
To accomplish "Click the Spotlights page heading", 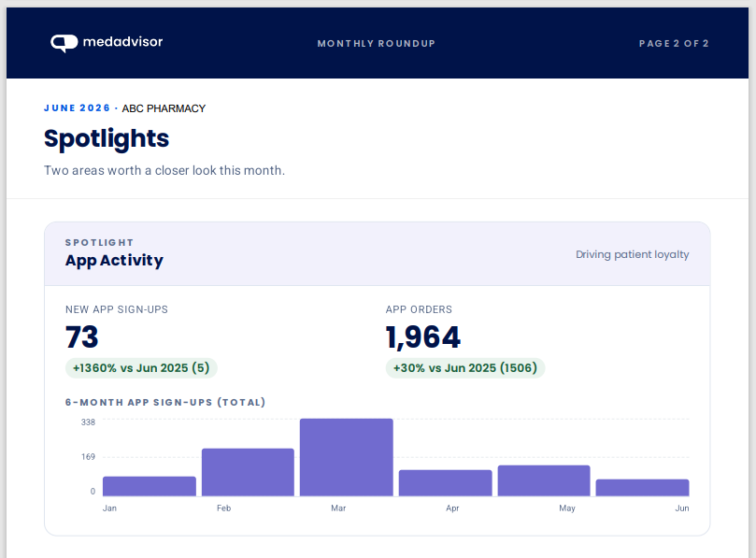I will click(107, 139).
